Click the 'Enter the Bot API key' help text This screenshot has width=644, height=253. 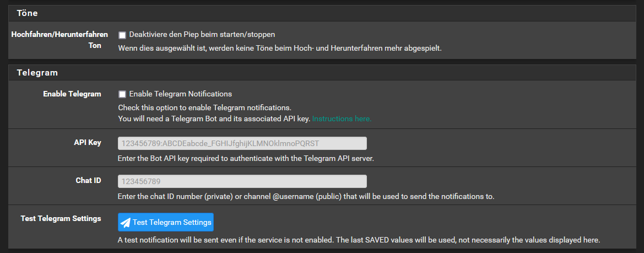[x=246, y=159]
